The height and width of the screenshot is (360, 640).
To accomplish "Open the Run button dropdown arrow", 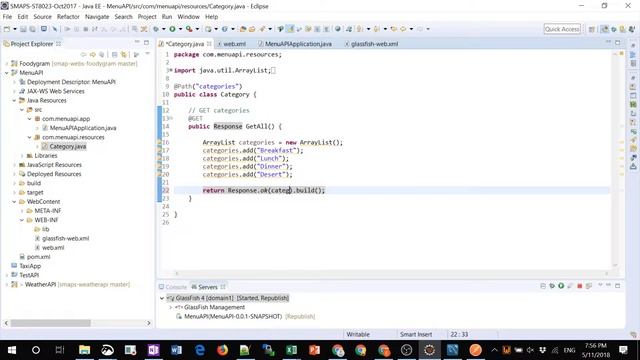I will 180,29.
